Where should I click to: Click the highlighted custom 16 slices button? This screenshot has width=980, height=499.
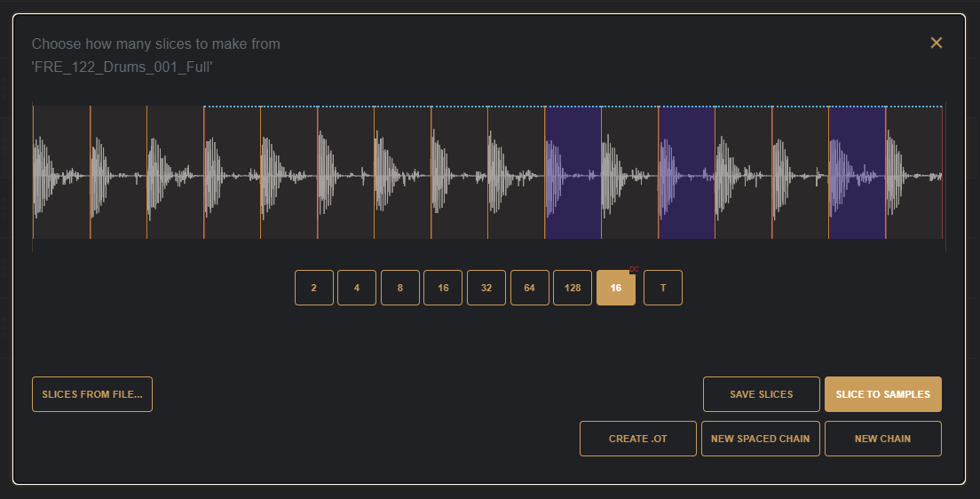pos(615,289)
